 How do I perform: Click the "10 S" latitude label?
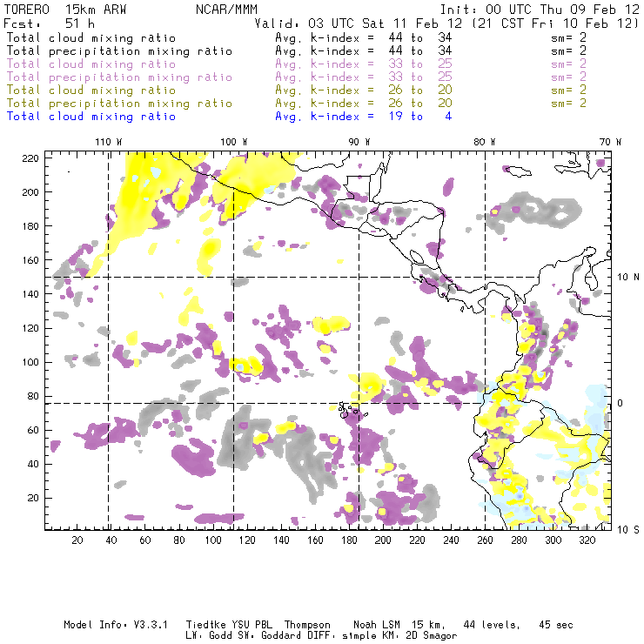628,530
